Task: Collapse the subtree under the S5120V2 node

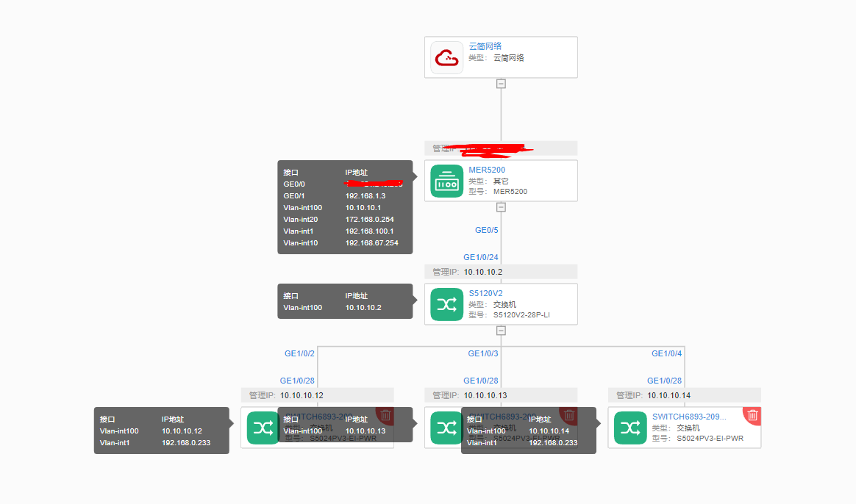Action: pos(501,331)
